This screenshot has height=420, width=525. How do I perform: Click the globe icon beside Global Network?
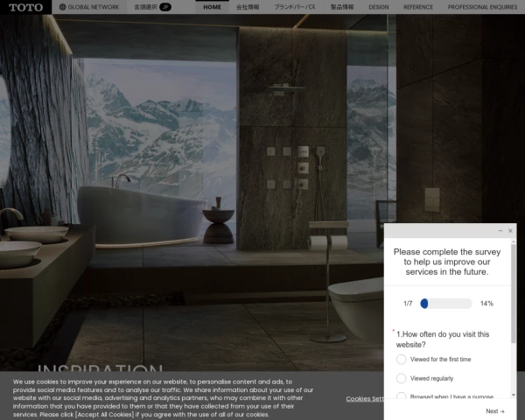coord(63,7)
